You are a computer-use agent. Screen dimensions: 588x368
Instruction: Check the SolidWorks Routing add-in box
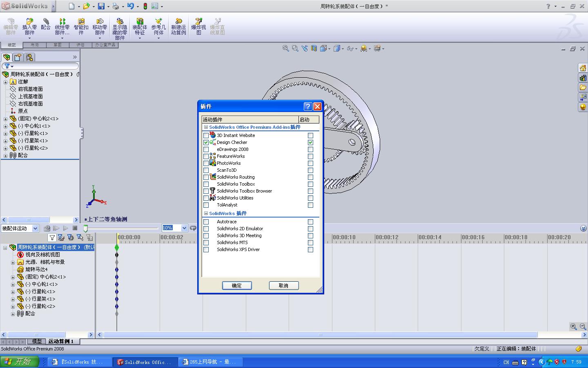click(x=206, y=177)
